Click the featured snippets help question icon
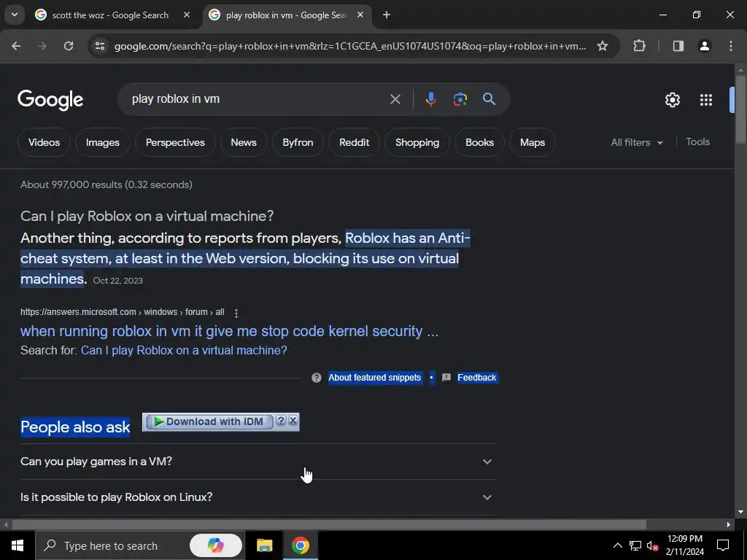This screenshot has width=747, height=560. [x=317, y=378]
